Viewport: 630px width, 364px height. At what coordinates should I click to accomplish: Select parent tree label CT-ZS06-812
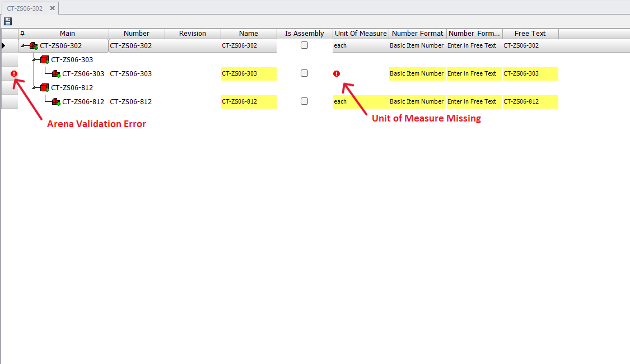[x=72, y=87]
